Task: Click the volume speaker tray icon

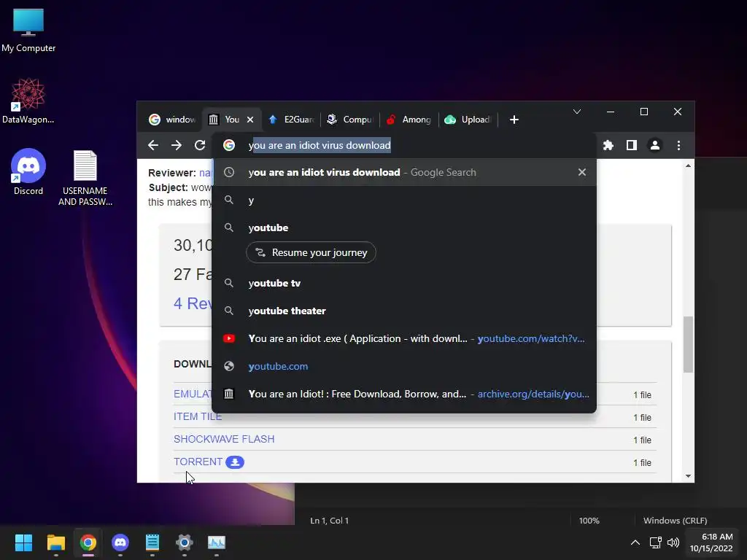Action: pyautogui.click(x=673, y=542)
